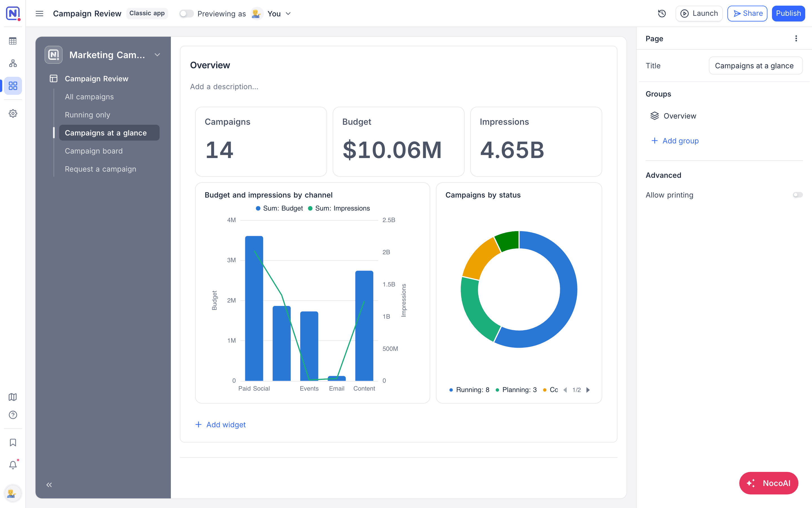
Task: Select the apps dashboard sidebar icon
Action: (x=13, y=86)
